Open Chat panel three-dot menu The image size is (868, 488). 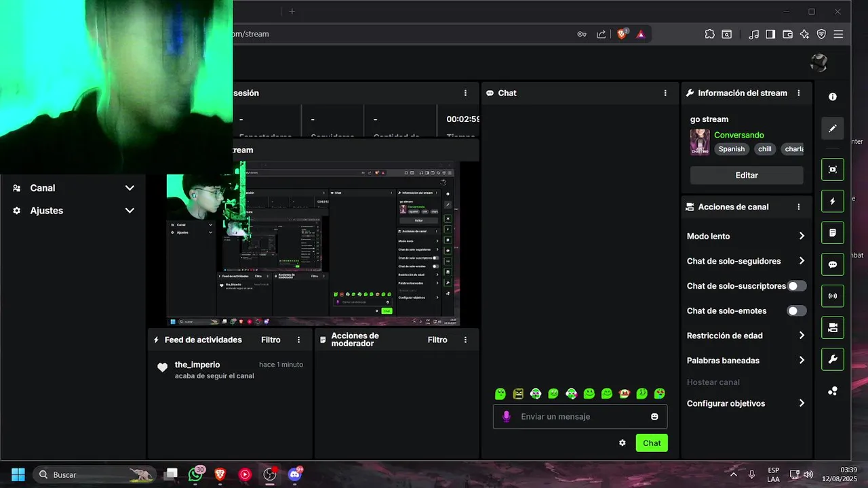pos(665,93)
